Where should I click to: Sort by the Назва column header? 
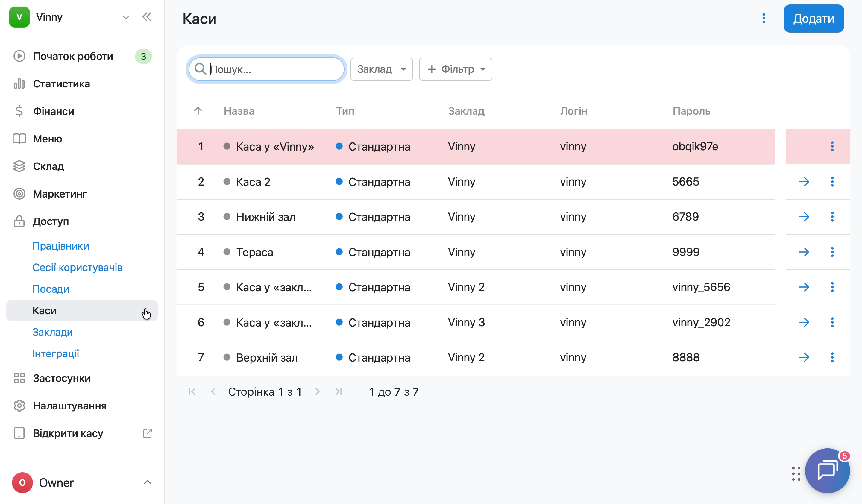[239, 111]
